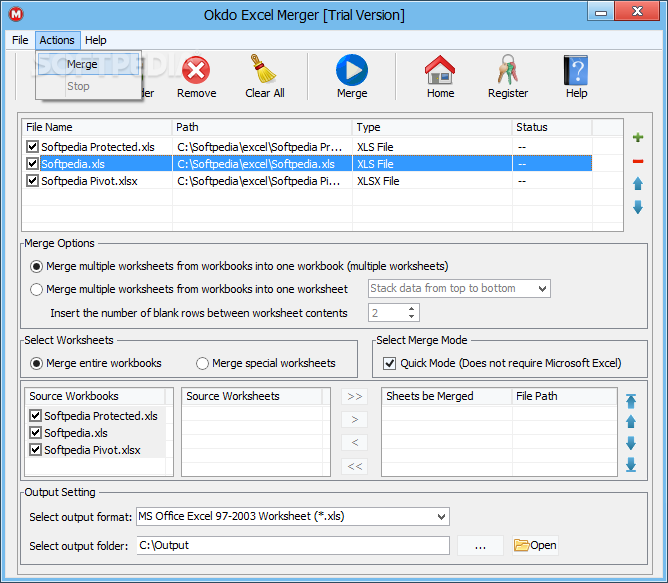Image resolution: width=668 pixels, height=583 pixels.
Task: Remove file with the red minus icon
Action: click(638, 161)
